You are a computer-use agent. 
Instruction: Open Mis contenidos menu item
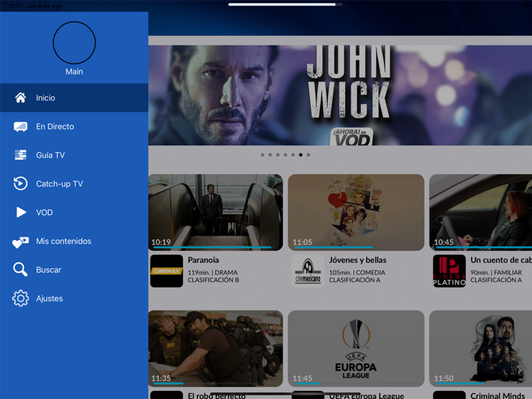(74, 241)
